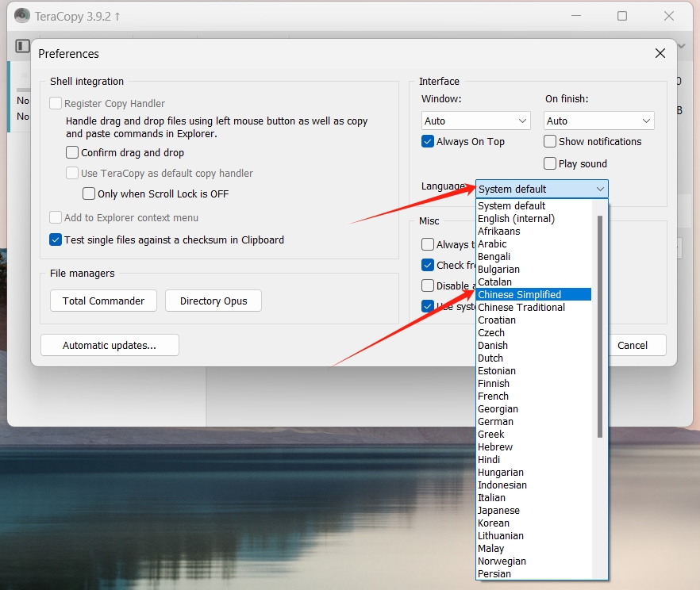Select Afrikaans from the language list
The width and height of the screenshot is (700, 590).
534,232
